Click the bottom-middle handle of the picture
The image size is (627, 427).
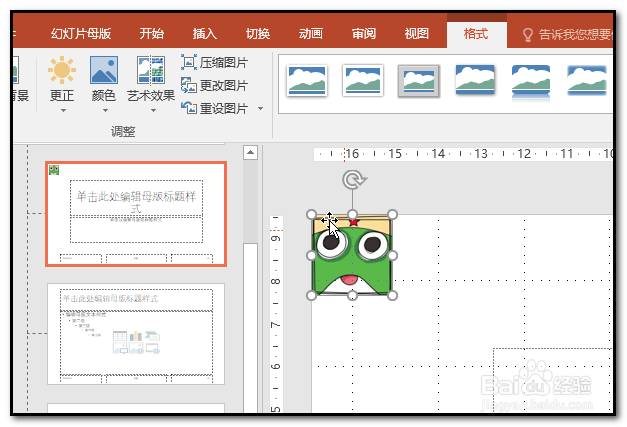click(x=352, y=295)
